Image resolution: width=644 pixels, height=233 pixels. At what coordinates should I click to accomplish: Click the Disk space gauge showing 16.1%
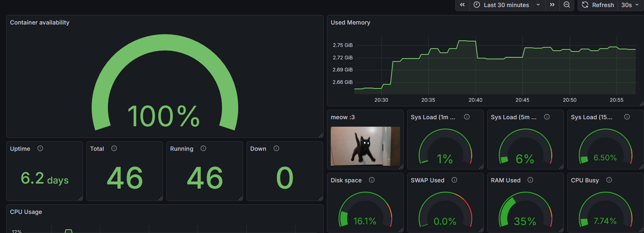365,210
